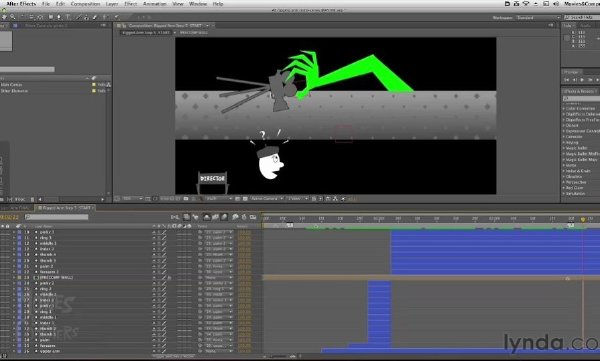Take a snapshot in the viewer
Image resolution: width=600 pixels, height=361 pixels.
tap(186, 199)
